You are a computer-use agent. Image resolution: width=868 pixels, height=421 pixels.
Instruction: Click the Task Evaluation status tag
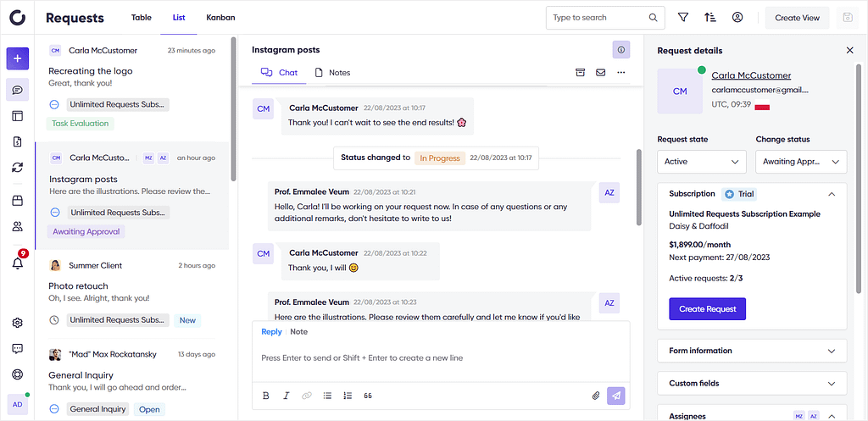(x=81, y=124)
